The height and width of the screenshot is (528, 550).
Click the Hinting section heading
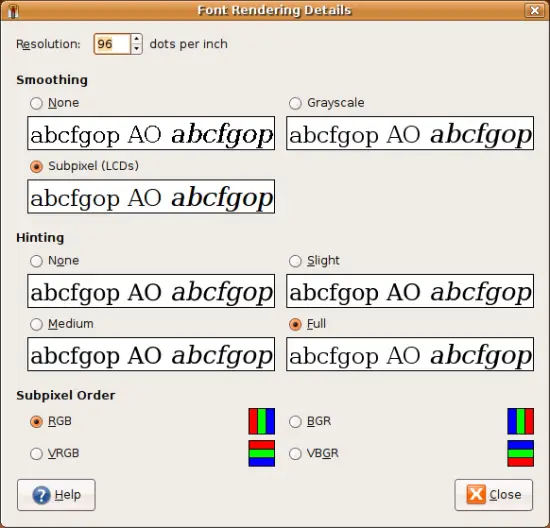(40, 238)
